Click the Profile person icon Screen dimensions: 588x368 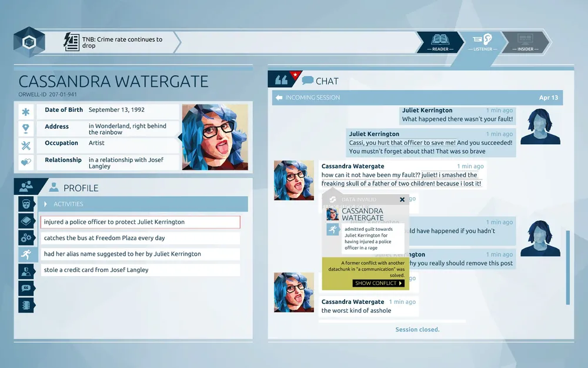pos(54,187)
